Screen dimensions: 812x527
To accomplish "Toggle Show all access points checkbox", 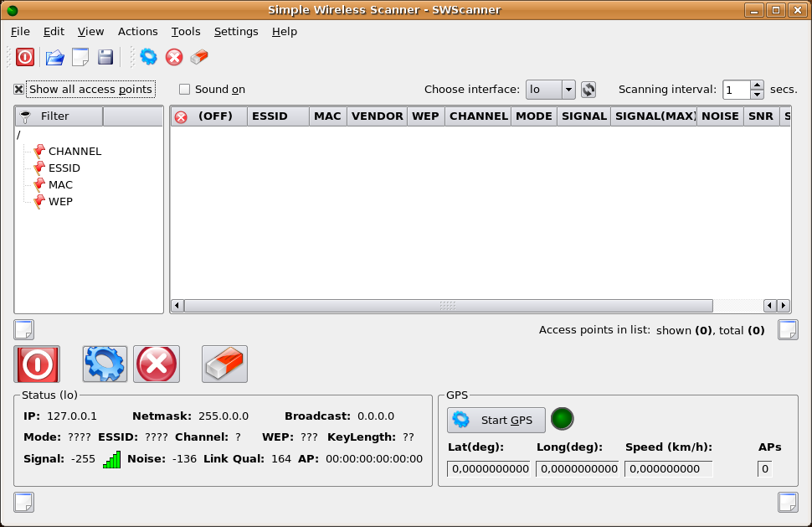I will coord(18,89).
